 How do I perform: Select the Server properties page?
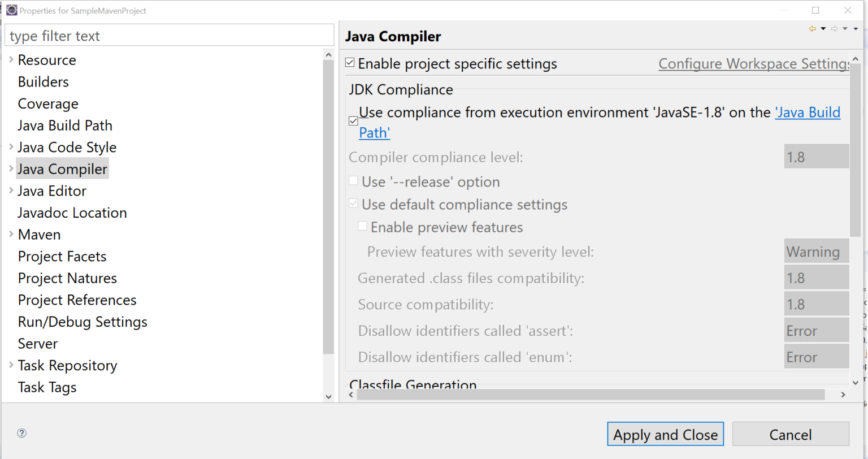coord(37,343)
